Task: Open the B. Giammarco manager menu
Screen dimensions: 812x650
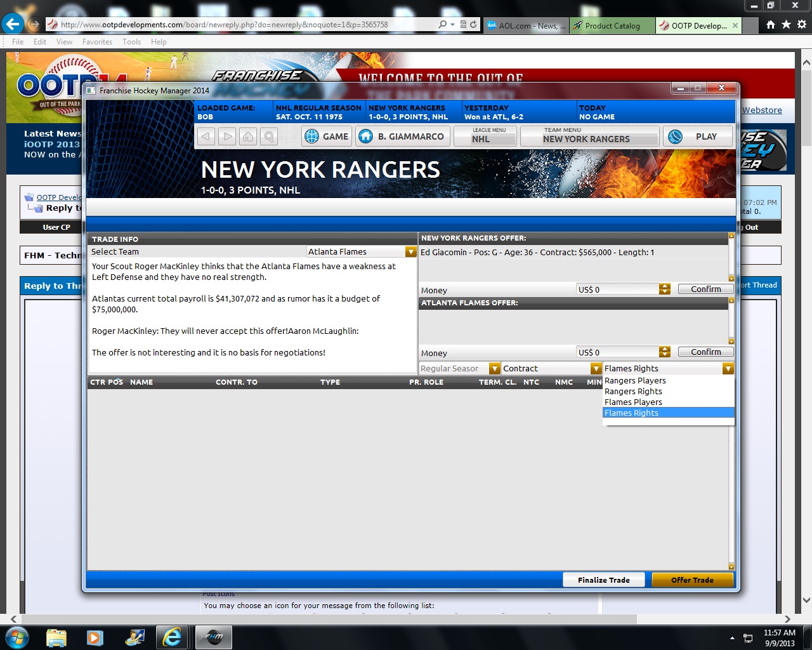Action: (403, 136)
